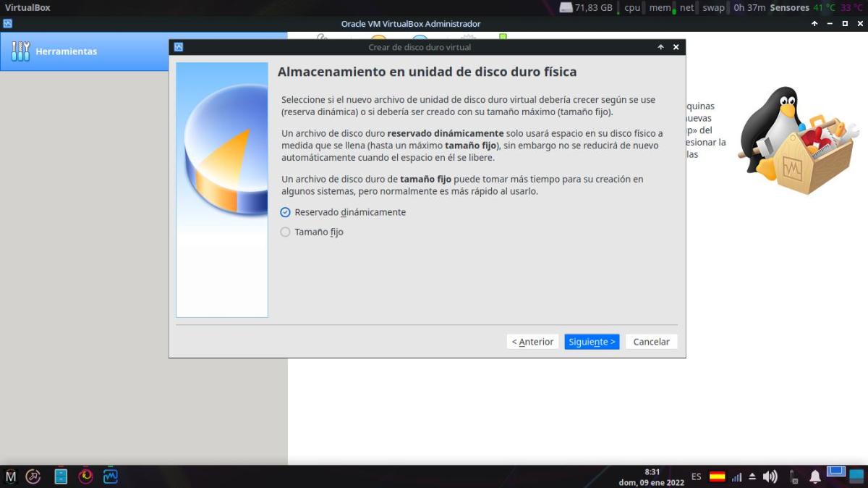Open the Firefox browser taskbar icon

85,476
